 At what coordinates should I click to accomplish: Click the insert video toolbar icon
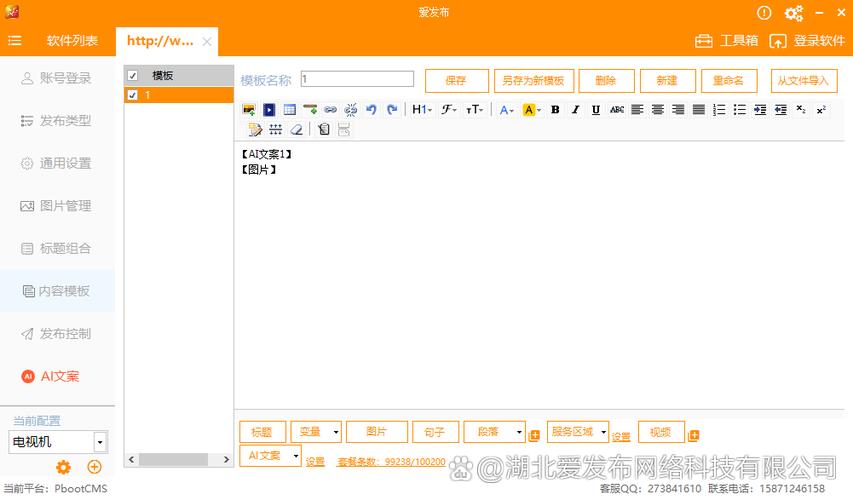click(269, 110)
